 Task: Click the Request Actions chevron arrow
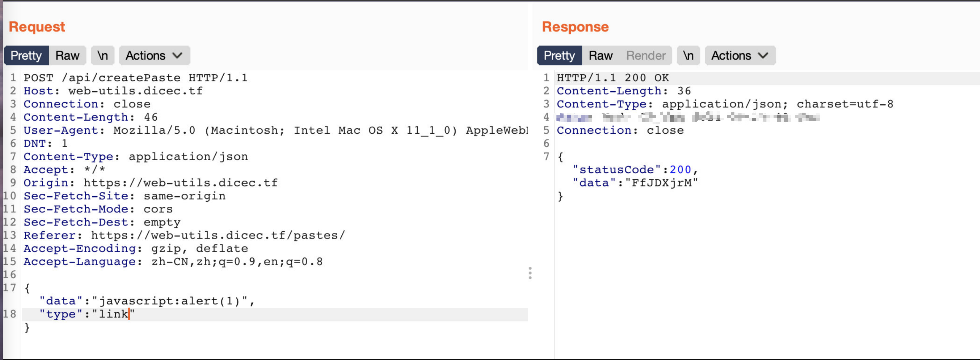pyautogui.click(x=177, y=56)
